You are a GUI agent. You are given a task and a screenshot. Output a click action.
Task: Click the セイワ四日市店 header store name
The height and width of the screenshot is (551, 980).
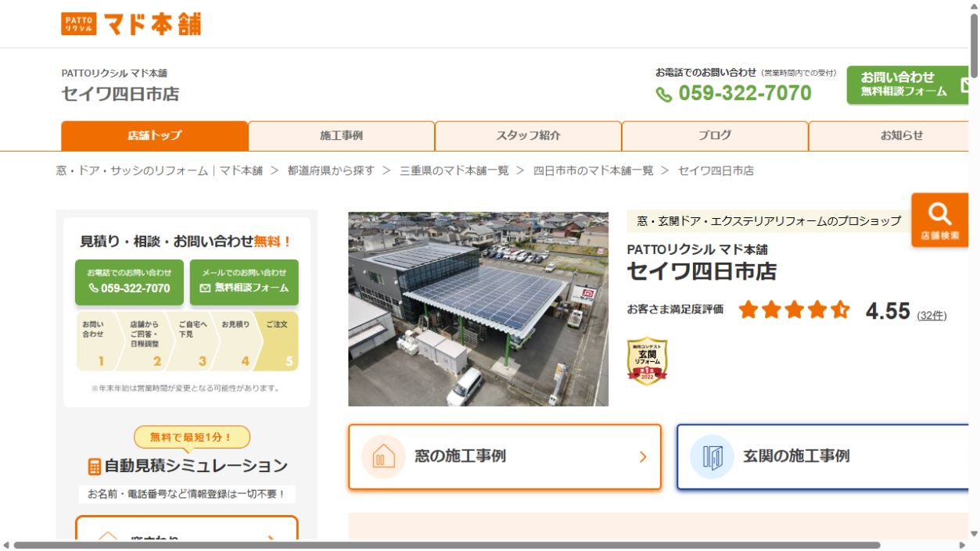coord(120,94)
